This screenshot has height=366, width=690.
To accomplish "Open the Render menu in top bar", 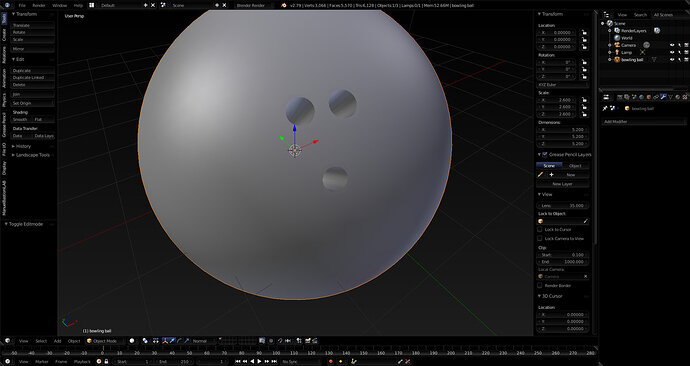I will tap(39, 5).
